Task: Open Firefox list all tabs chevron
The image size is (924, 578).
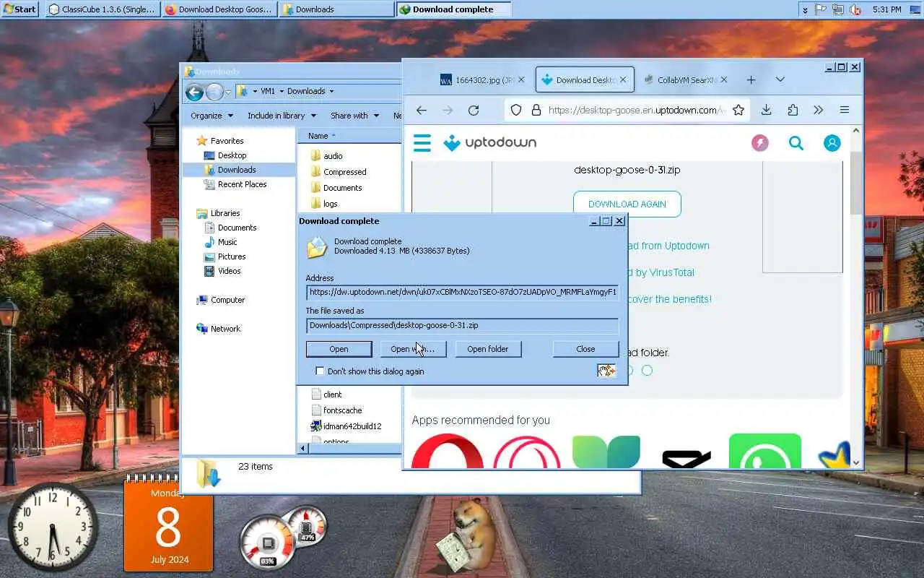Action: tap(780, 79)
